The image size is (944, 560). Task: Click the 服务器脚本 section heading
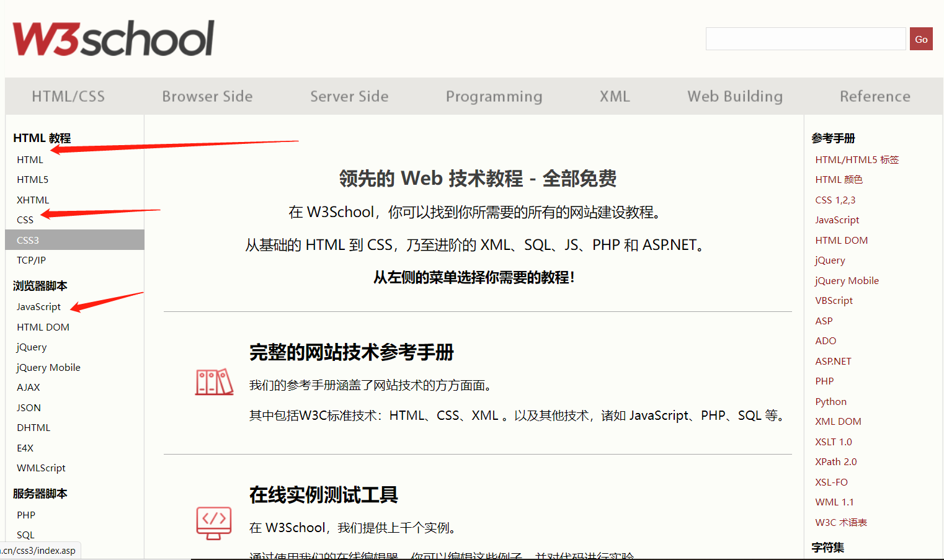coord(40,494)
